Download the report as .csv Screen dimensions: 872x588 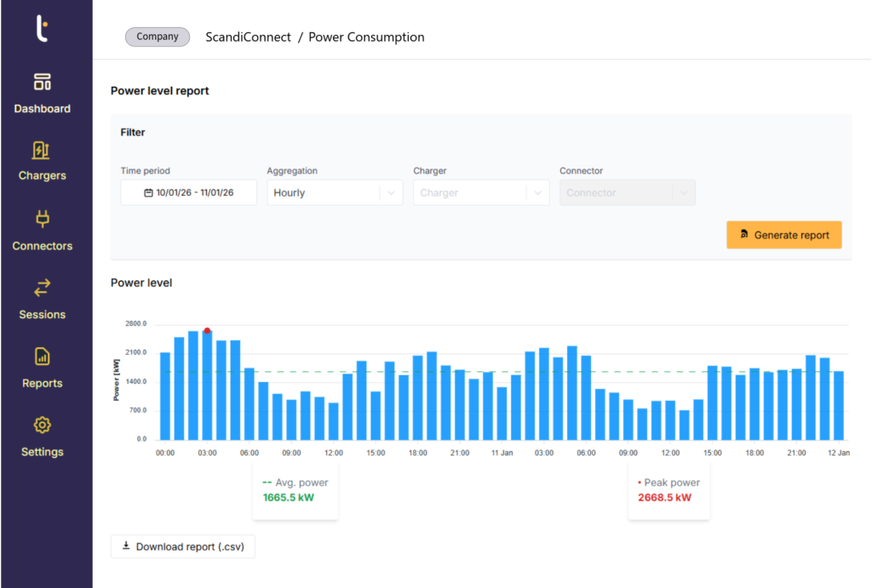[x=183, y=546]
